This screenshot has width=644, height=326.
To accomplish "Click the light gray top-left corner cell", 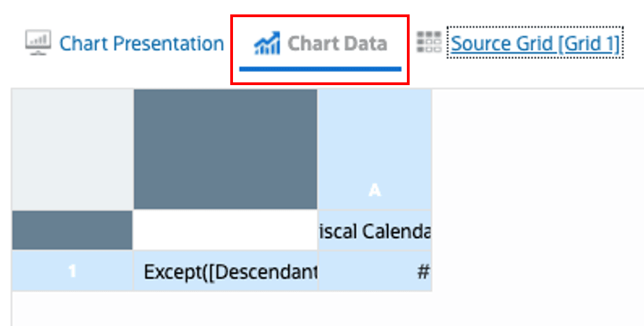I will pos(72,150).
